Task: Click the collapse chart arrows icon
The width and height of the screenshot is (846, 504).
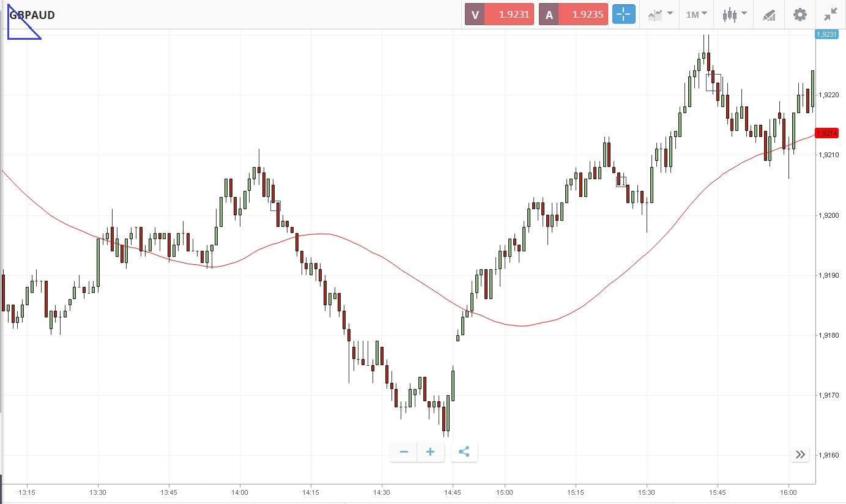Action: point(830,15)
